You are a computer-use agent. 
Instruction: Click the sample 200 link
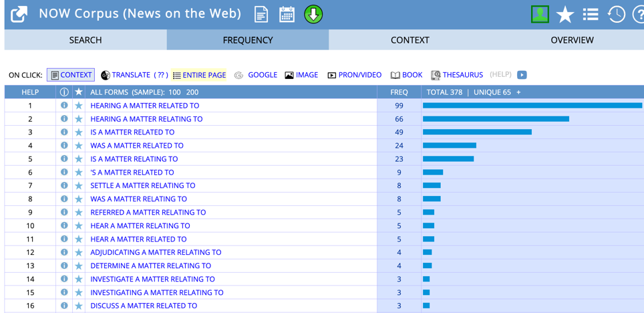pos(192,92)
